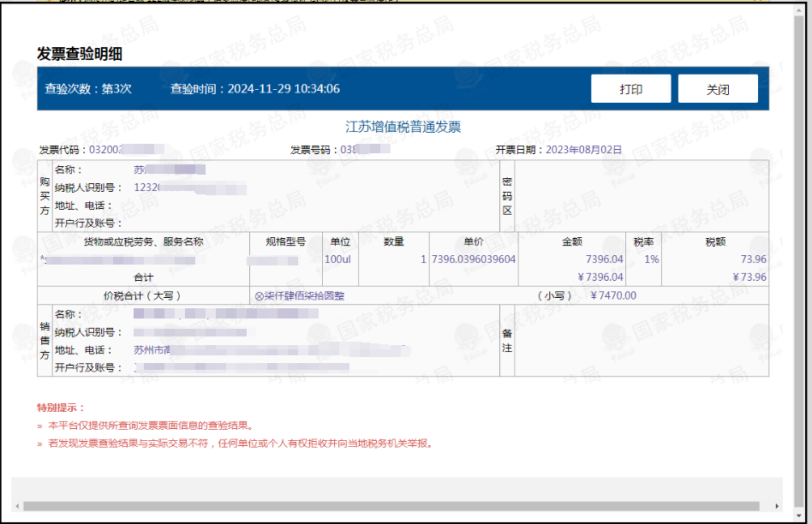Select the unit value 100ul
812x524 pixels.
point(339,259)
